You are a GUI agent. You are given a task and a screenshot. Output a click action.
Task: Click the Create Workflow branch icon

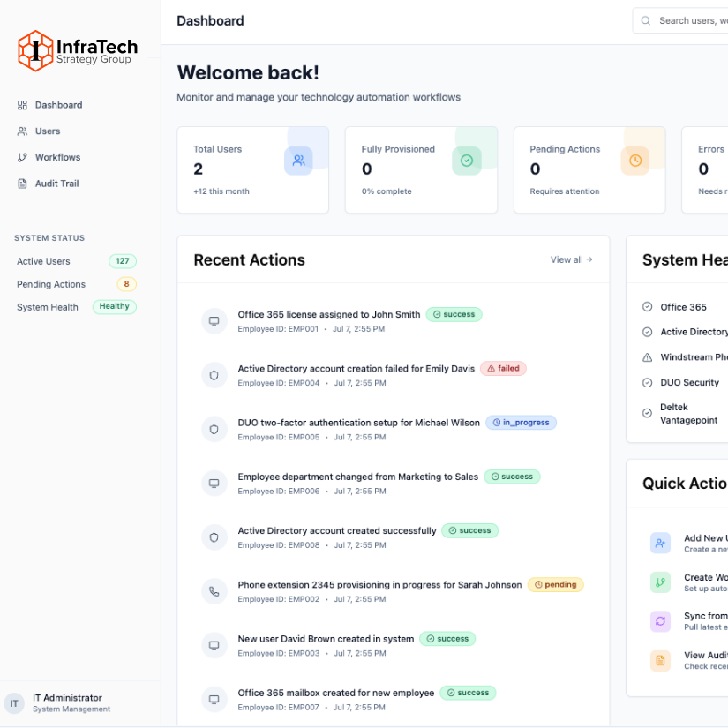point(660,582)
